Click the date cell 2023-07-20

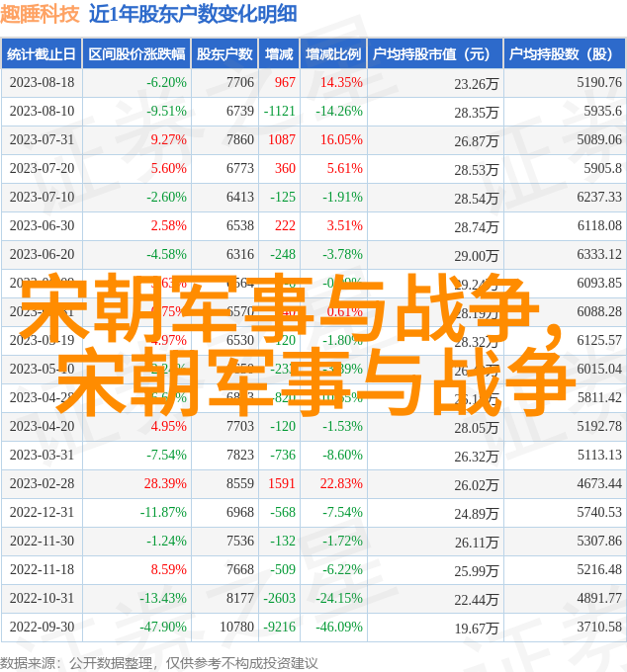[x=42, y=168]
